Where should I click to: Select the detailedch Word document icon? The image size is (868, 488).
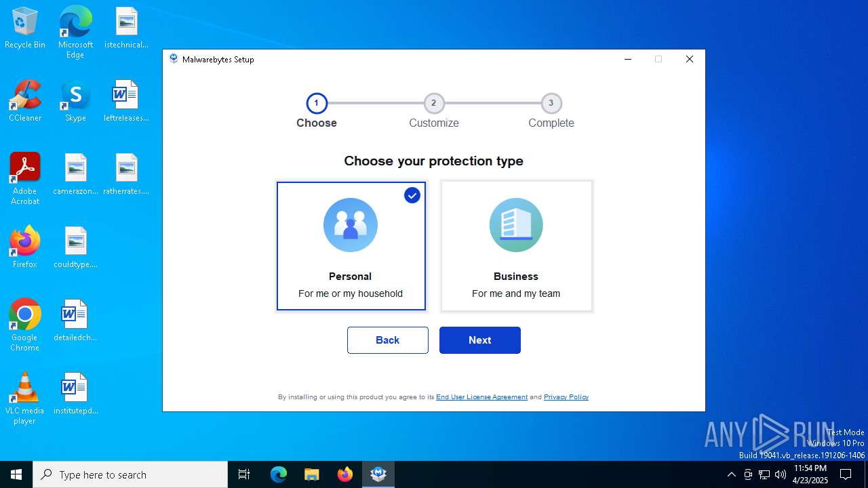click(x=75, y=321)
